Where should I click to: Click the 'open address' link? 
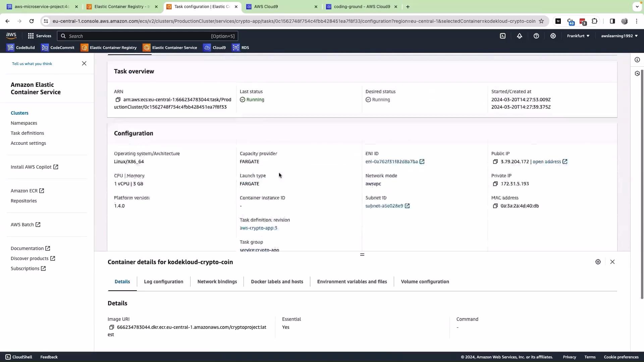[550, 162]
